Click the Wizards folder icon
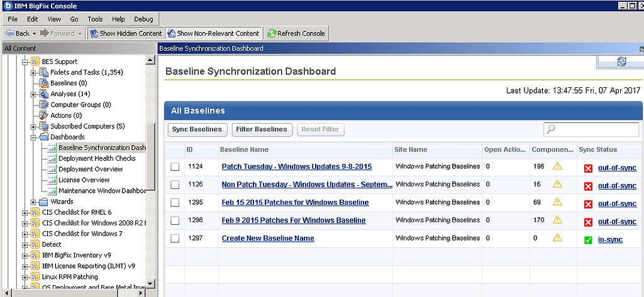The width and height of the screenshot is (644, 297). 43,202
